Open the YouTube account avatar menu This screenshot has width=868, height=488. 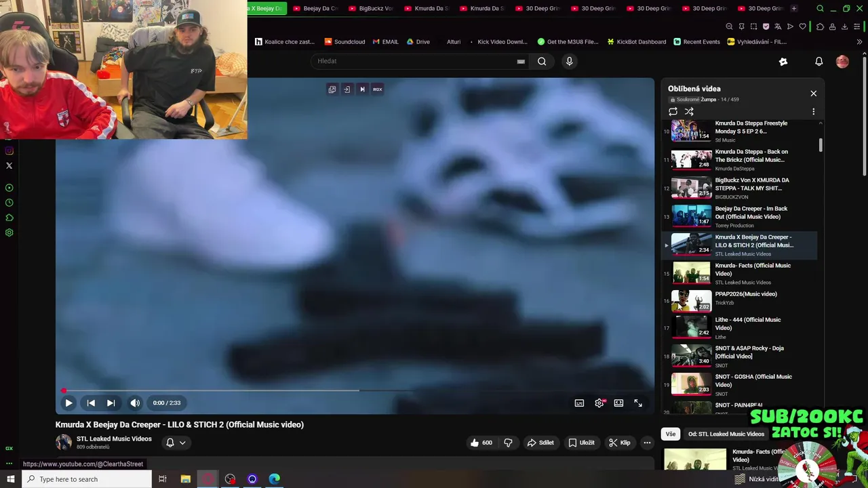pyautogui.click(x=842, y=61)
